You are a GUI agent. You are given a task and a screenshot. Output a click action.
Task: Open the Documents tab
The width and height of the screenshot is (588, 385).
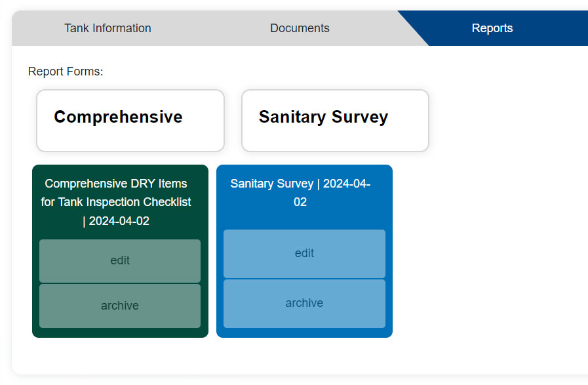point(300,28)
